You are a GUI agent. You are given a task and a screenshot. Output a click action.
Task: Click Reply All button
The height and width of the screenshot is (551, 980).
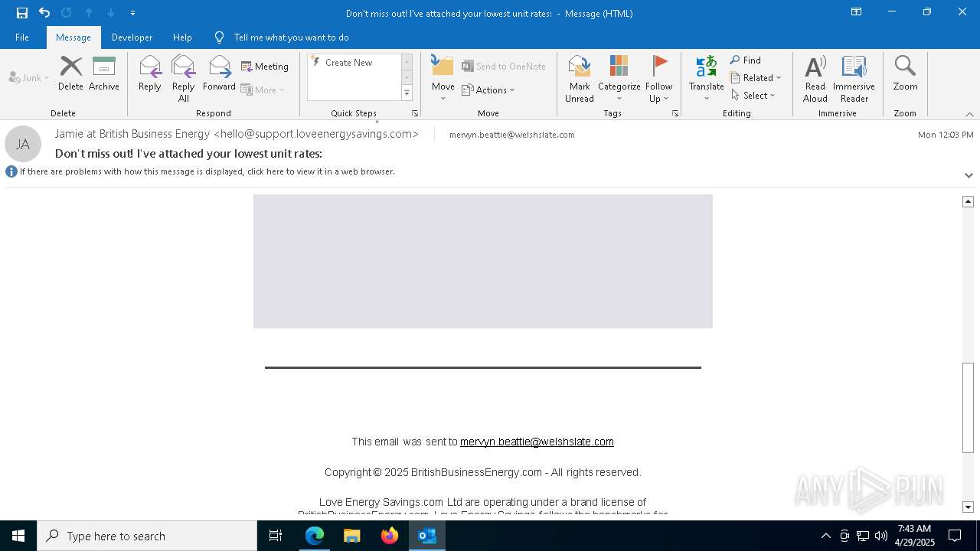[x=184, y=79]
